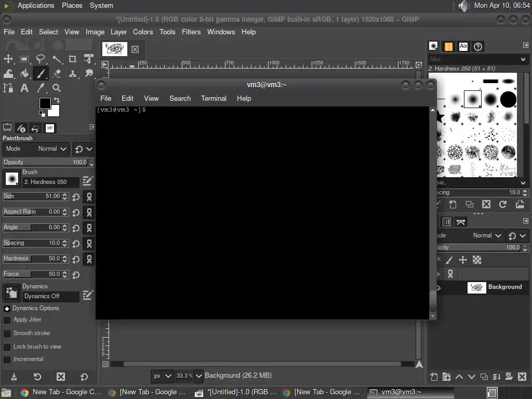Image resolution: width=532 pixels, height=399 pixels.
Task: Switch to the Patterns tab
Action: pos(448,46)
